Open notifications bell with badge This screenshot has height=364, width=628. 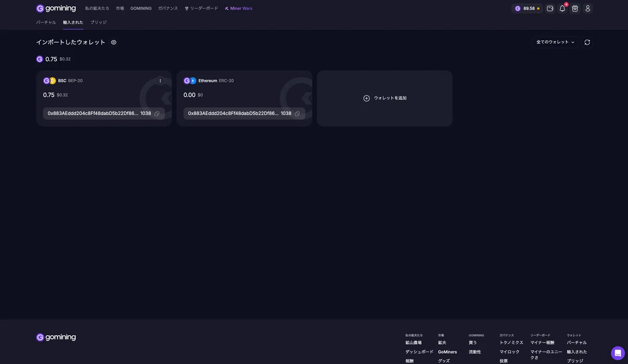point(563,8)
